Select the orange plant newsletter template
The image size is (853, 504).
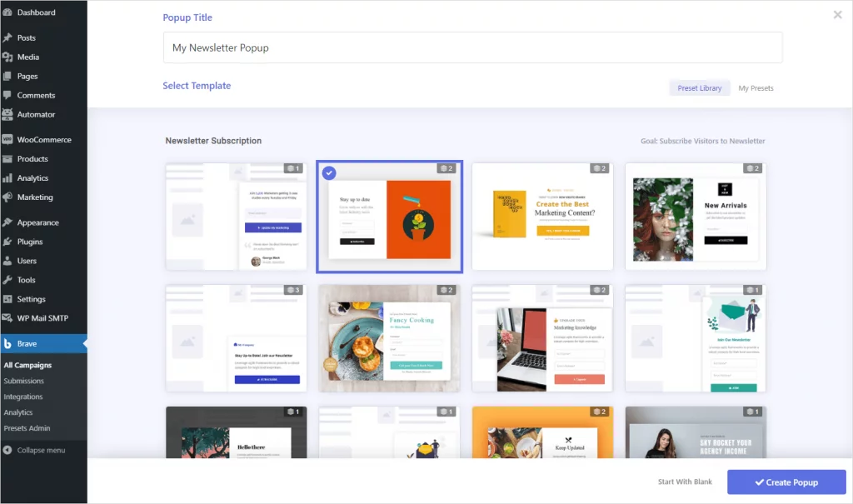point(390,216)
